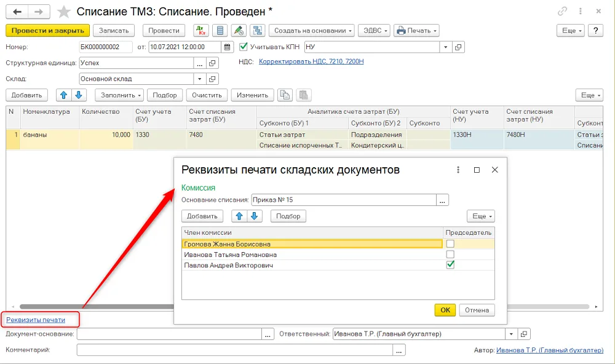Screen dimensions: 615x364
Task: Open help with the question mark button
Action: point(595,30)
